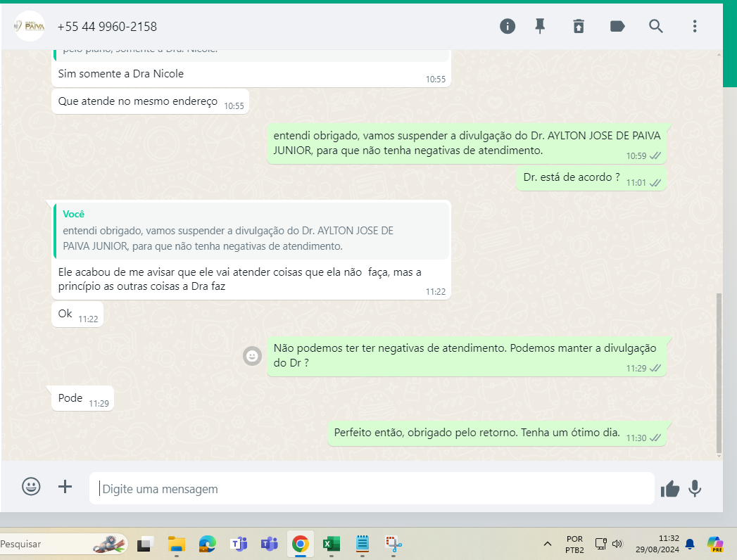737x560 pixels.
Task: Open the emoji picker beside message box
Action: [31, 486]
